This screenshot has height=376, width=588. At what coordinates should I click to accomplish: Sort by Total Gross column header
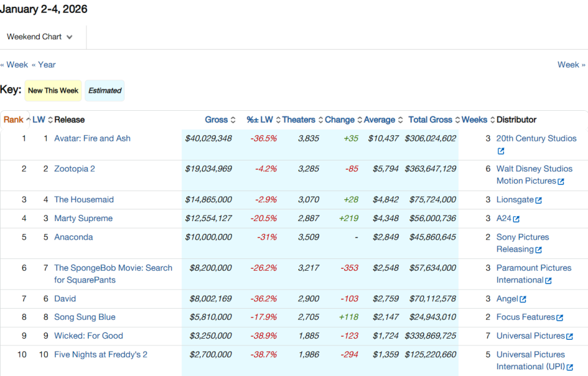430,120
